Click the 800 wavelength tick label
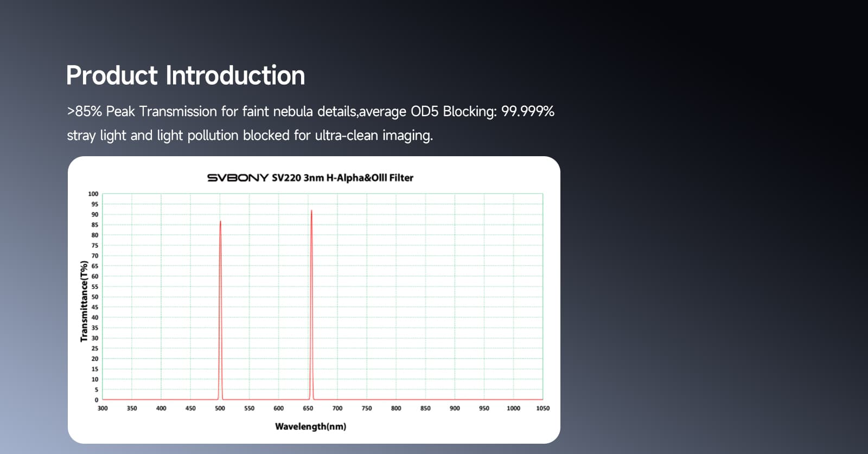 tap(396, 408)
